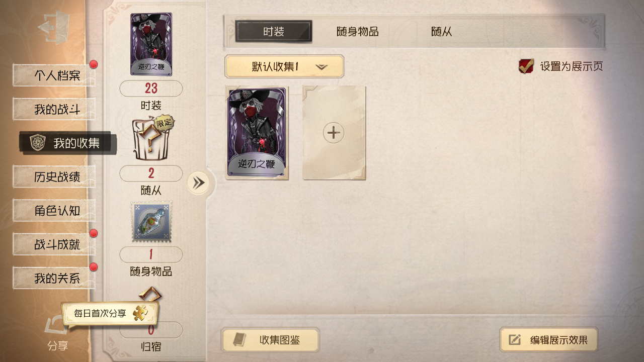
Task: Toggle the 设置为展示页 checkbox
Action: [x=526, y=66]
